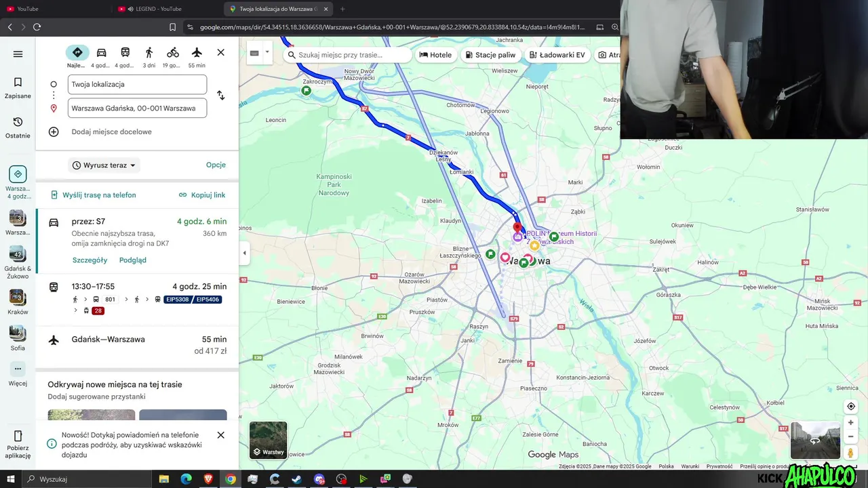Viewport: 868px width, 488px height.
Task: Open recent Gdańsk & Żukowo item
Action: click(18, 261)
